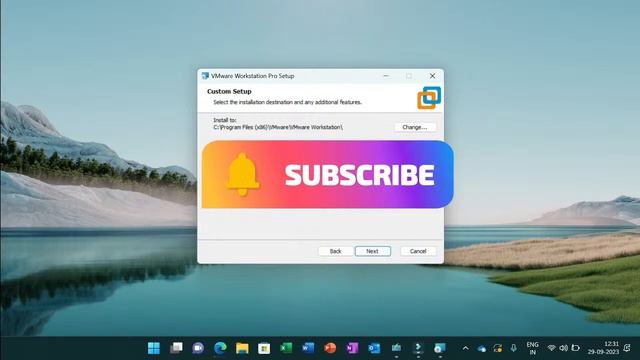Show hidden system tray icons chevron
640x360 pixels.
[x=465, y=348]
